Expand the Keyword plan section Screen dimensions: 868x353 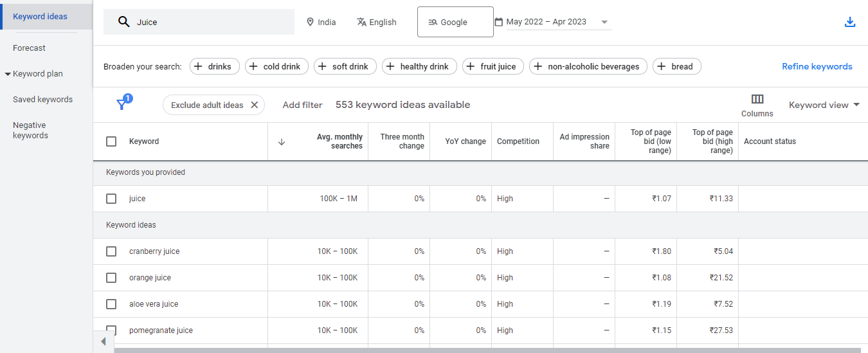coord(8,74)
